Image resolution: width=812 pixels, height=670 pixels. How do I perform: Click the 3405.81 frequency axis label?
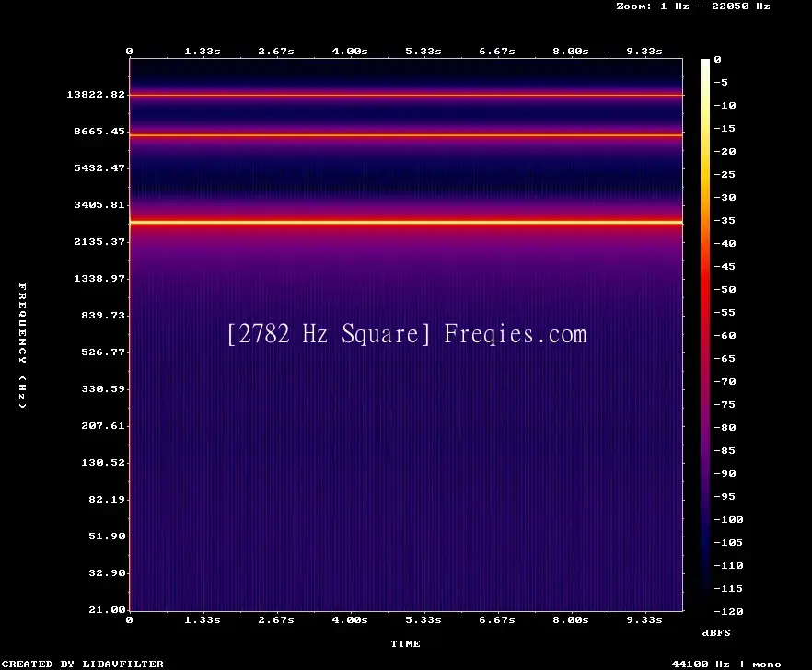pos(99,204)
